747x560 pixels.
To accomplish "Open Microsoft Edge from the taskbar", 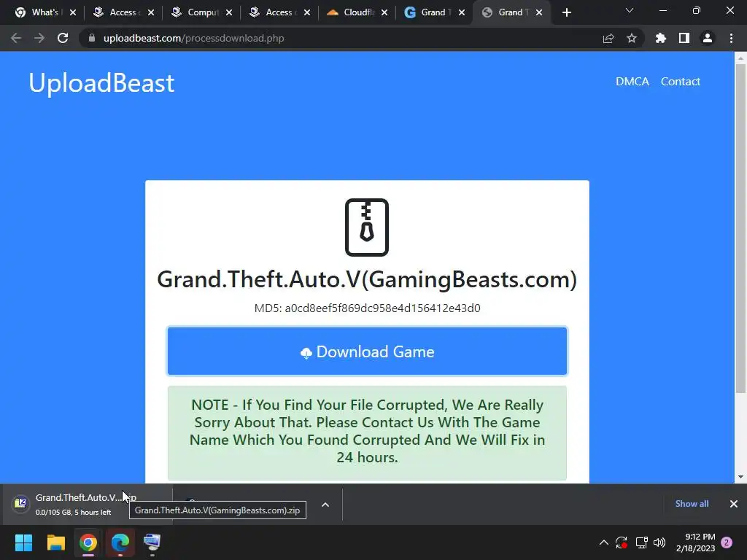I will (120, 542).
